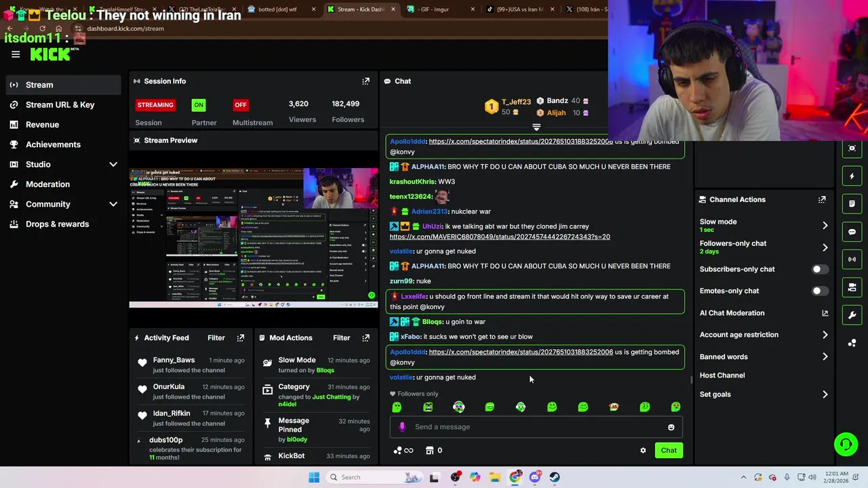Click the channel points infinity icon
This screenshot has width=868, height=488.
(x=403, y=451)
